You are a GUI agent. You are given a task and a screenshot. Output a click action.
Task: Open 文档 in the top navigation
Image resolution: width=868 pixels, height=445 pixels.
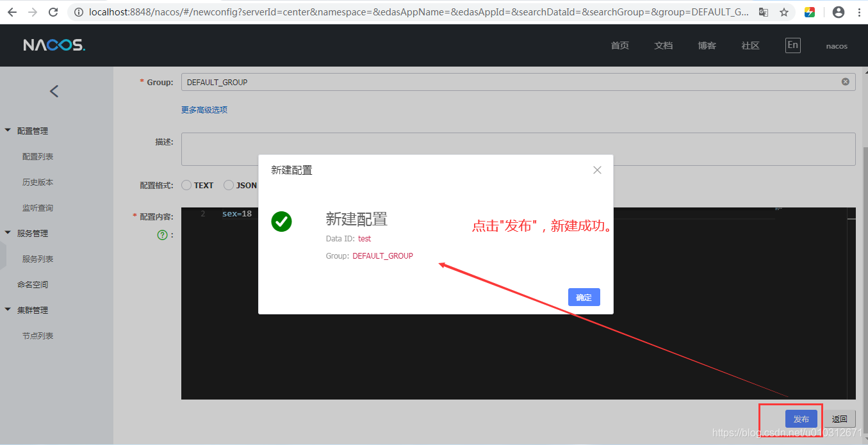tap(663, 45)
